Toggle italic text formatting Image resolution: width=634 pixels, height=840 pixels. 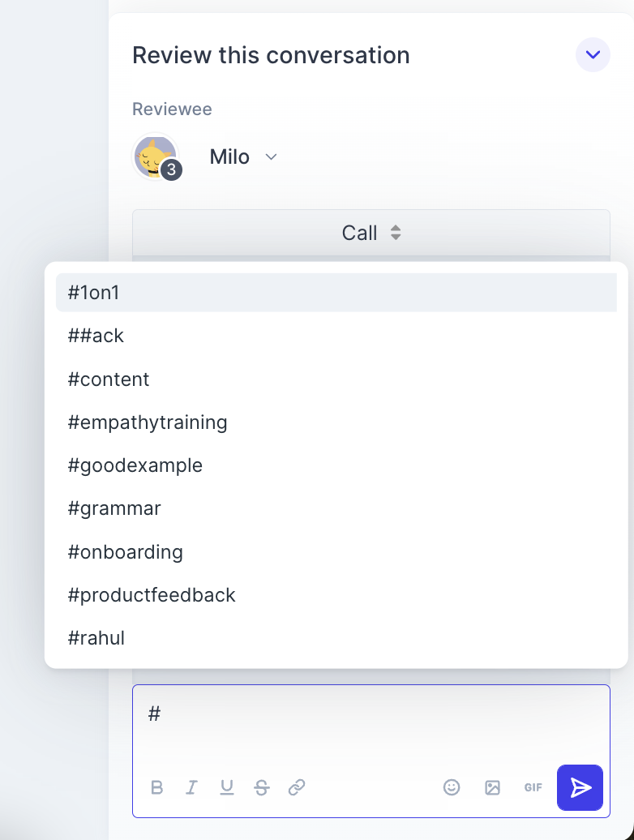[x=192, y=787]
